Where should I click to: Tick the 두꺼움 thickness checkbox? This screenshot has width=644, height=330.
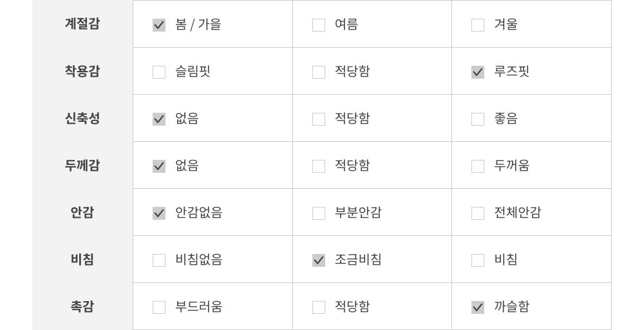478,166
